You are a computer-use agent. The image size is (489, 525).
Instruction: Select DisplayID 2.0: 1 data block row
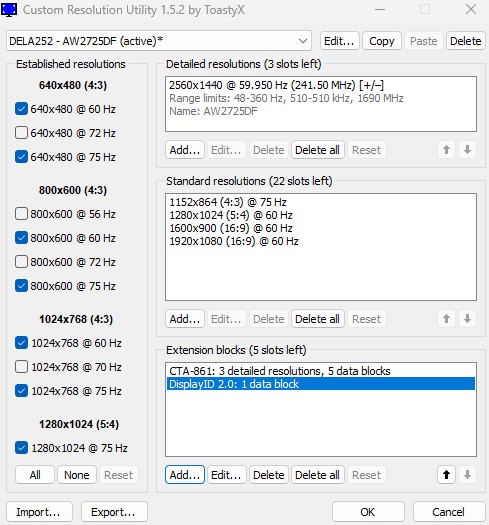(321, 384)
